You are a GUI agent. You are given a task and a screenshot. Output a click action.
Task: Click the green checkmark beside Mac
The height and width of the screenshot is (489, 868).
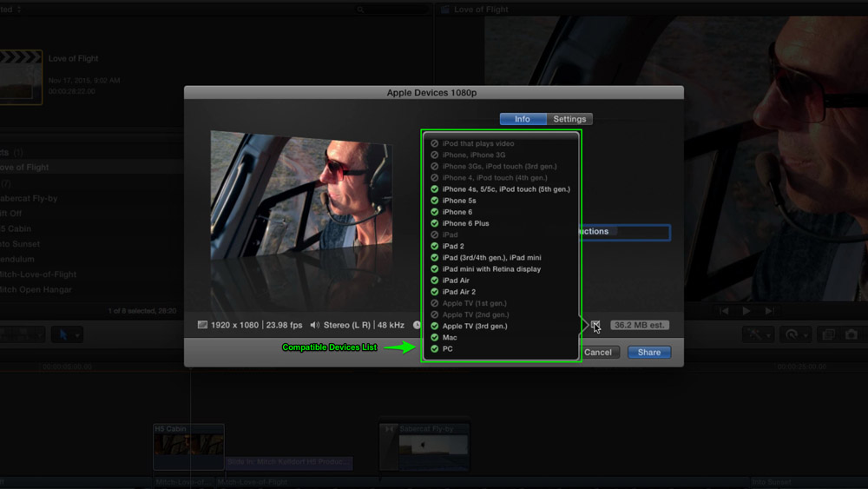[x=435, y=337]
